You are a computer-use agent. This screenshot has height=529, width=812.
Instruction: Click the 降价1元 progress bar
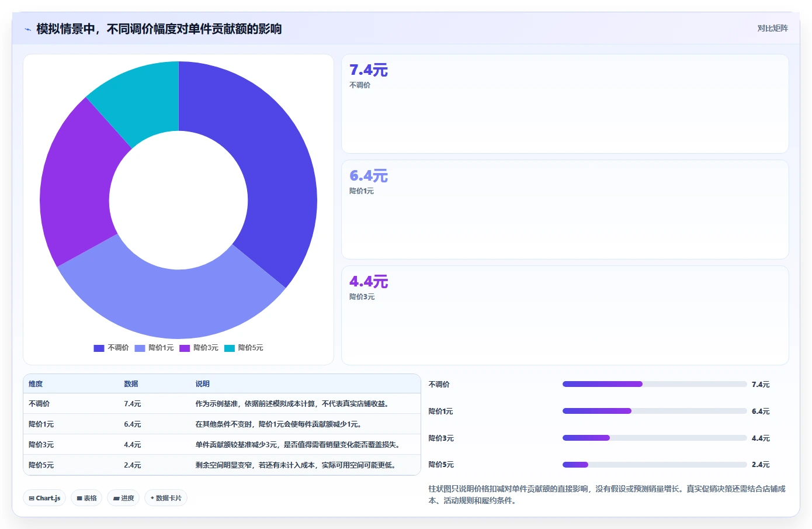coord(654,411)
